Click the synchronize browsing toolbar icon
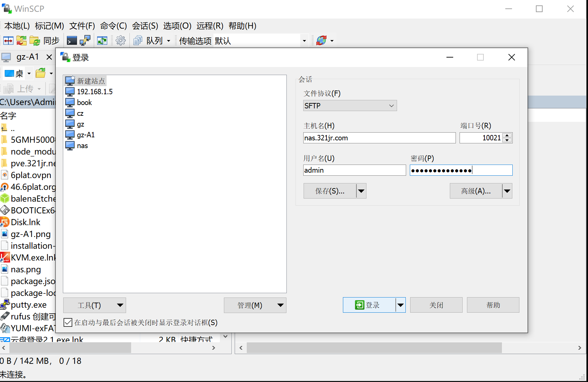 pyautogui.click(x=21, y=41)
